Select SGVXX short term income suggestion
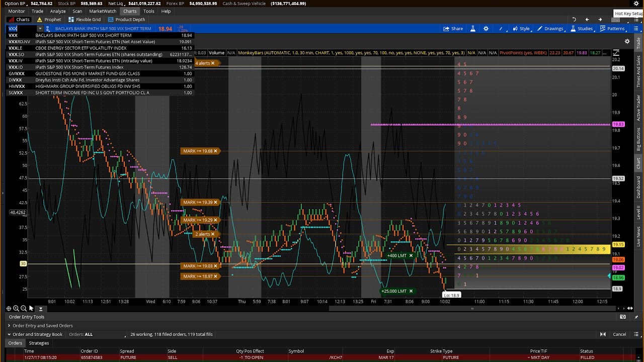The width and height of the screenshot is (644, 362). click(x=100, y=93)
